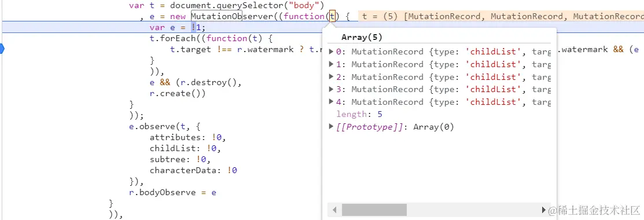Click the scrollbar left arrow in tooltip
Viewport: 644px width, 220px height.
(334, 210)
